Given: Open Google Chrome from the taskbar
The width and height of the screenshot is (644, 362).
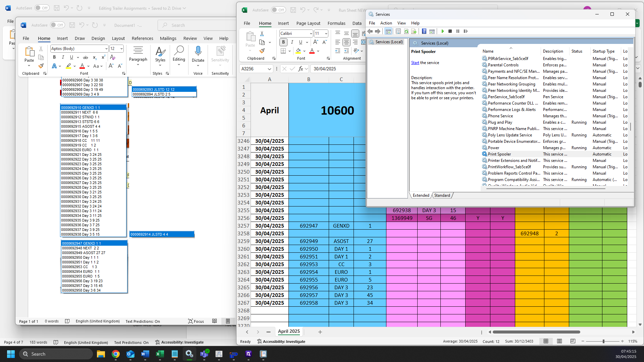Looking at the screenshot, I should click(116, 354).
